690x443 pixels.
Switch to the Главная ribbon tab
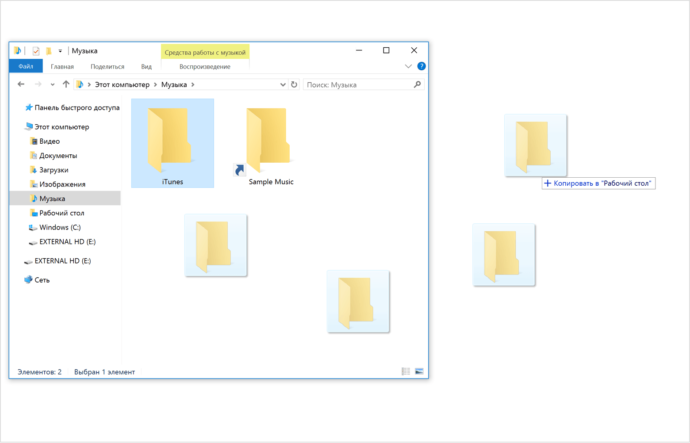[x=62, y=66]
